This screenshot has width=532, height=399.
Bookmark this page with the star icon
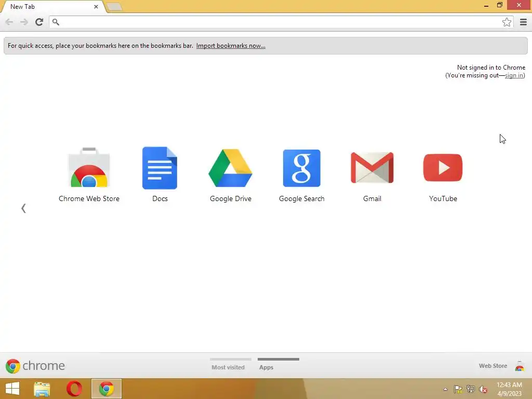tap(507, 22)
